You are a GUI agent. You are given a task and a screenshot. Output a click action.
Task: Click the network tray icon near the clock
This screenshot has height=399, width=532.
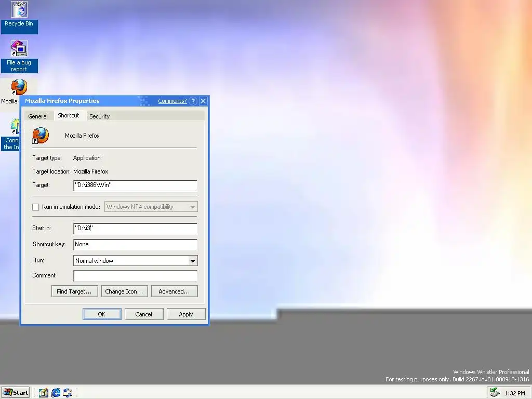[495, 393]
